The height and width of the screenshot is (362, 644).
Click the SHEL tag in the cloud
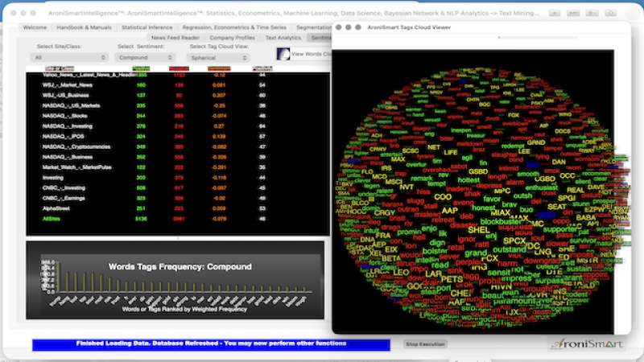coord(479,230)
